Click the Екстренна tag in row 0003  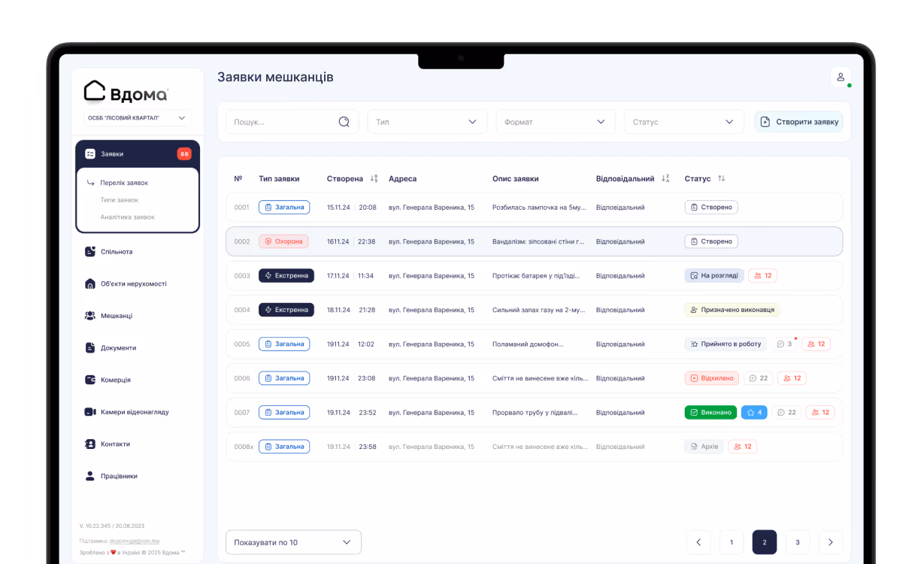tap(286, 276)
